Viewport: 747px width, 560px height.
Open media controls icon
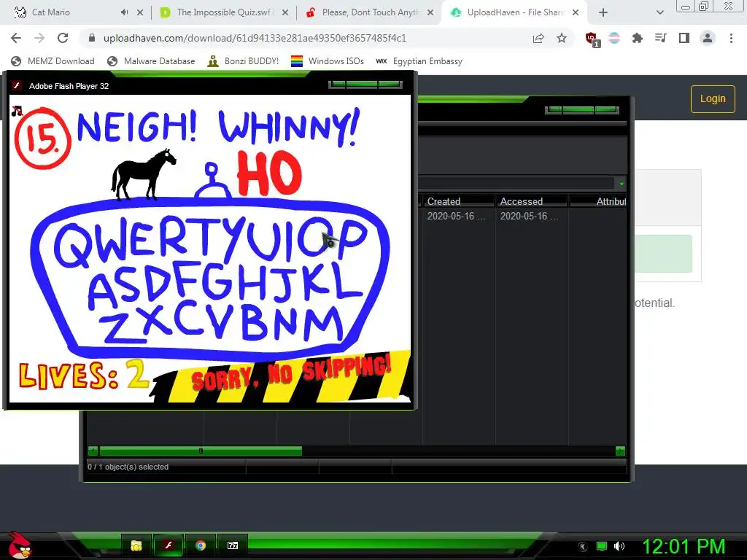[661, 38]
